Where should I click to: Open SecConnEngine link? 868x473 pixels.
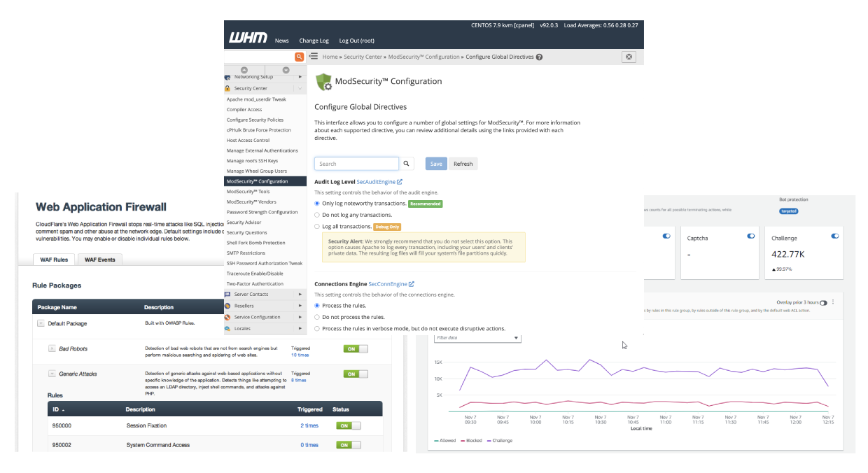pos(388,284)
